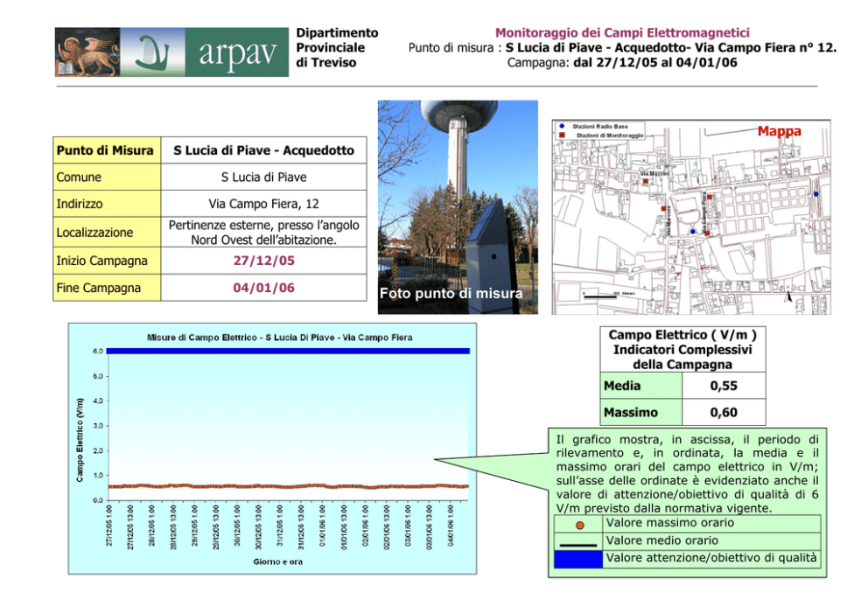
Task: Click the start date 27/12/05 in the table
Action: (x=263, y=261)
